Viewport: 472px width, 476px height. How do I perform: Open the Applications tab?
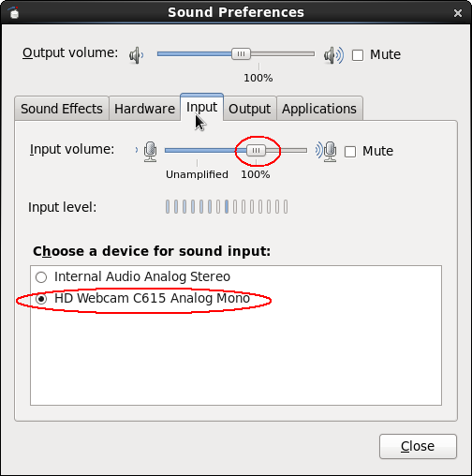[319, 109]
